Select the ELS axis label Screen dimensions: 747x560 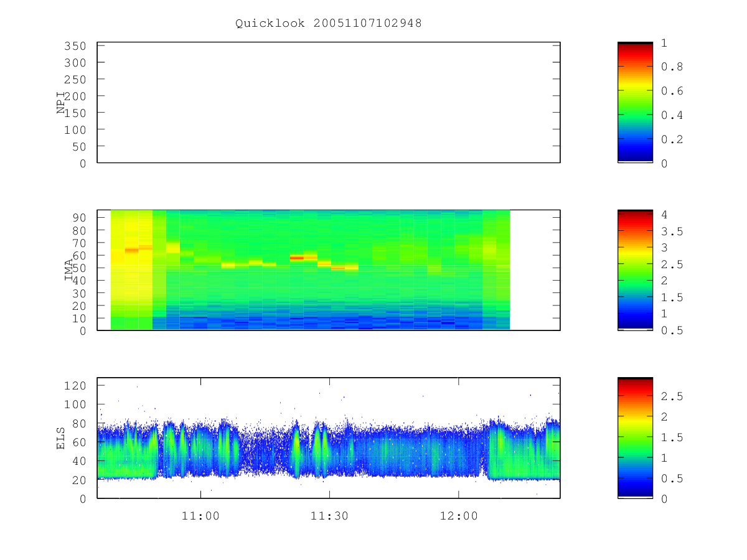point(61,438)
